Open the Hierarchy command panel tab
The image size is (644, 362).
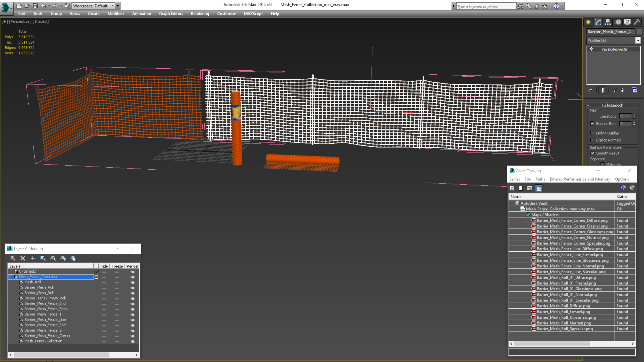click(x=608, y=22)
